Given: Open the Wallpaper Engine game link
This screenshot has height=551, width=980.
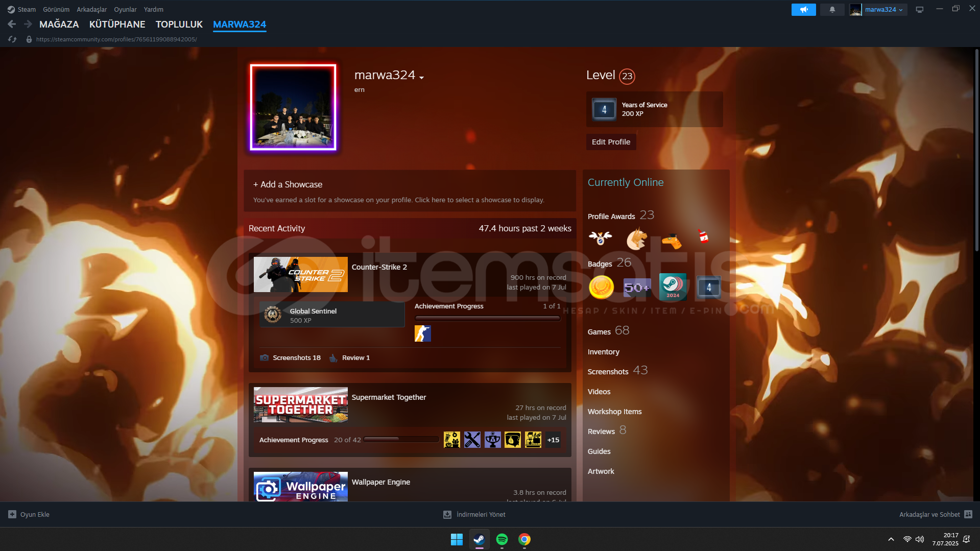Looking at the screenshot, I should [x=381, y=482].
